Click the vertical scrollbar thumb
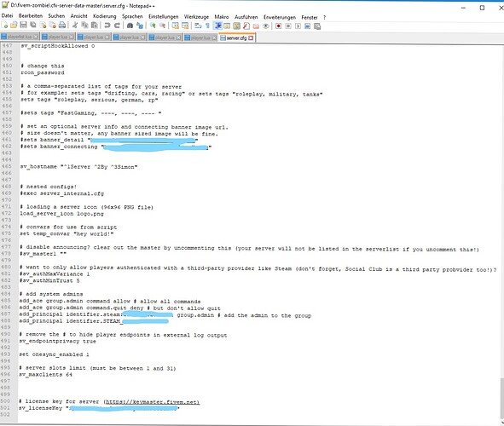Screen dimensions: 504x426 (x=501, y=398)
